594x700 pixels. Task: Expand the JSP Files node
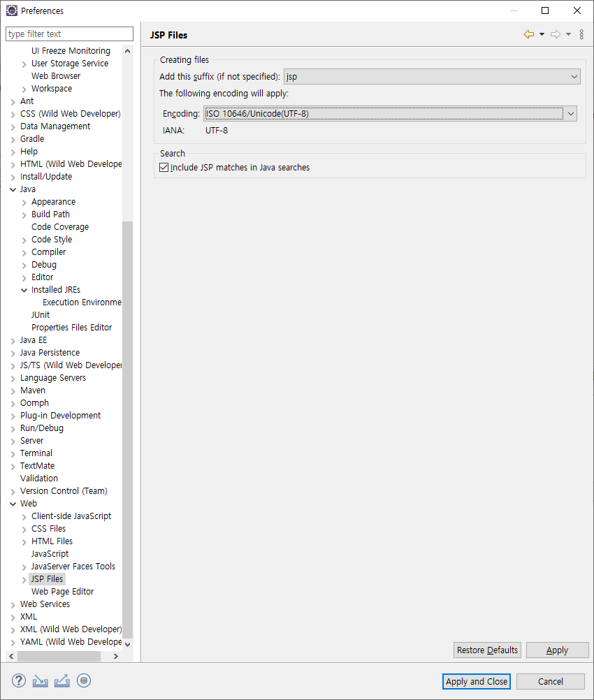pos(24,579)
